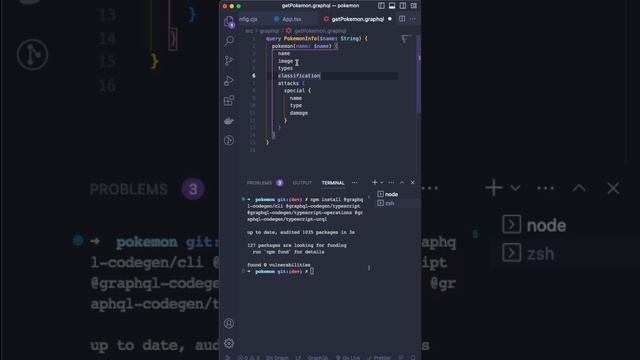Click Go Live in status bar
Image resolution: width=640 pixels, height=360 pixels.
tap(348, 357)
